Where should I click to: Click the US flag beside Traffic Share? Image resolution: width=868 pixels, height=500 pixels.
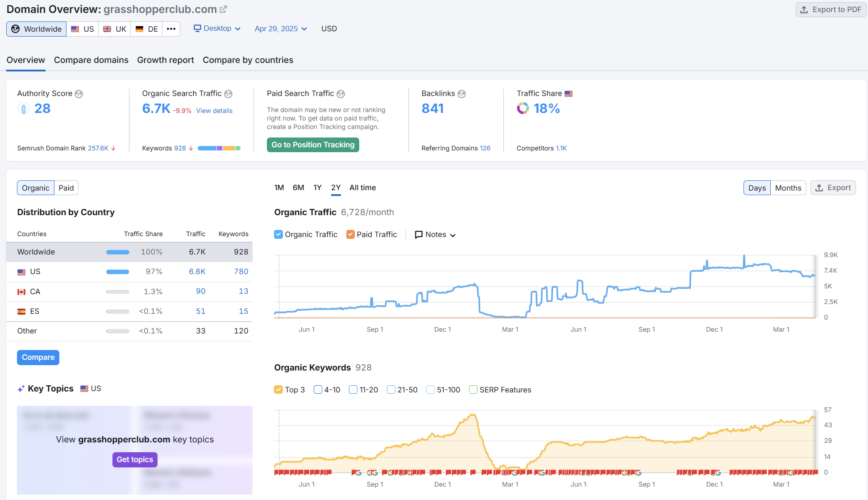pos(569,94)
